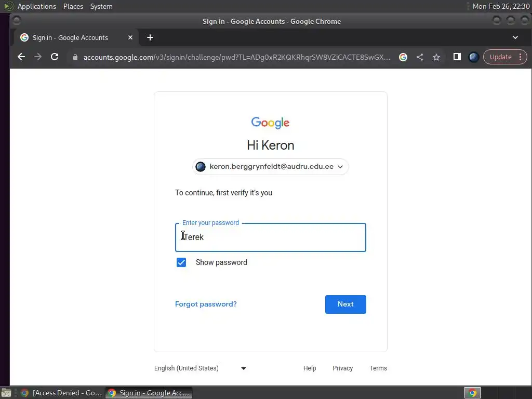The height and width of the screenshot is (399, 532).
Task: Open the Help link
Action: point(310,368)
